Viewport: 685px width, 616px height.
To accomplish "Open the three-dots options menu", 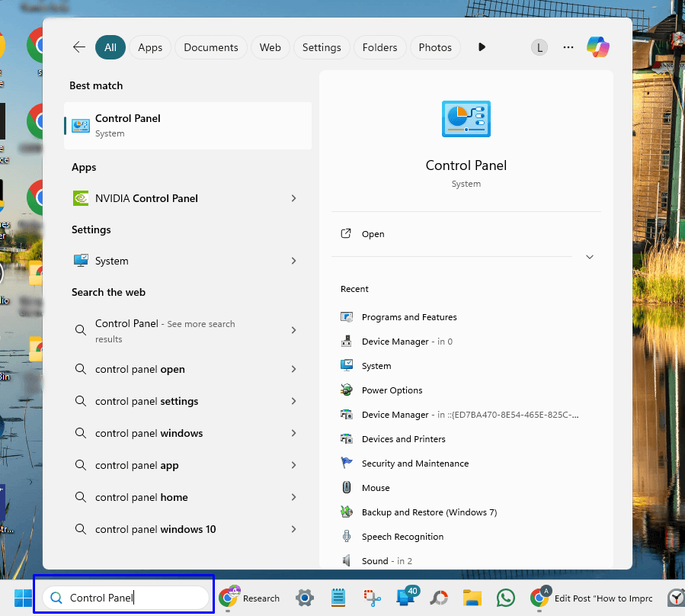I will (x=568, y=47).
